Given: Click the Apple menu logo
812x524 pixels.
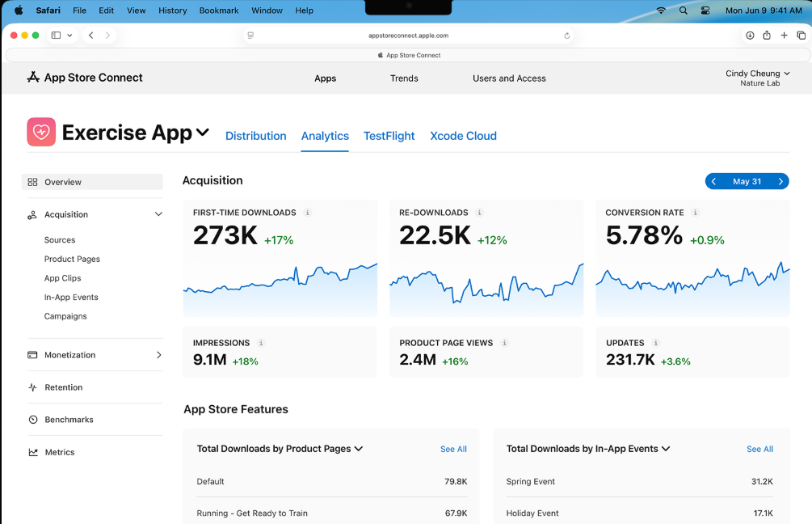Looking at the screenshot, I should pyautogui.click(x=19, y=11).
